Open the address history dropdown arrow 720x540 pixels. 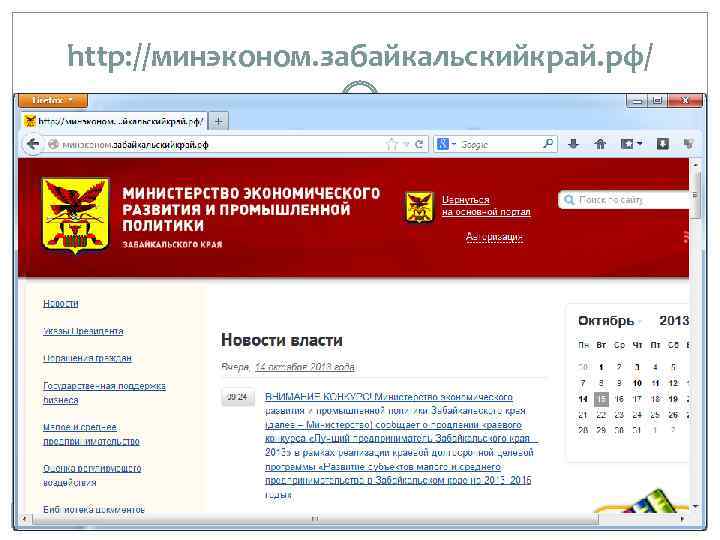pyautogui.click(x=406, y=145)
